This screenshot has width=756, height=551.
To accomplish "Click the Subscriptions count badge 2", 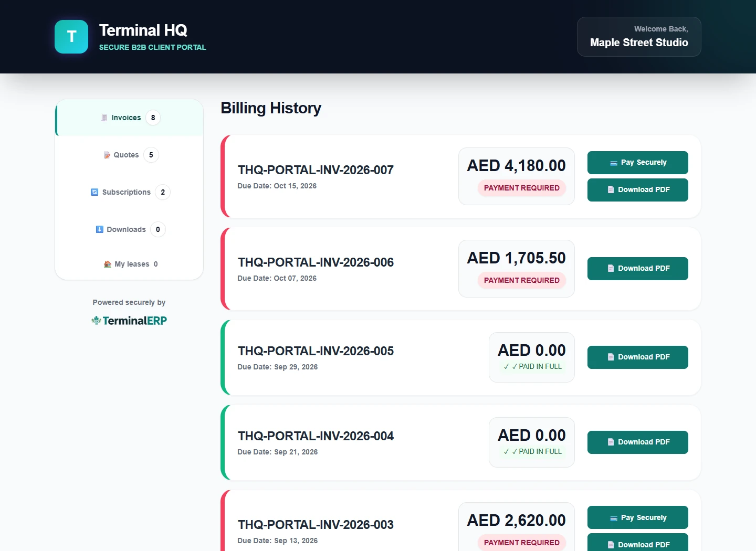I will coord(163,192).
